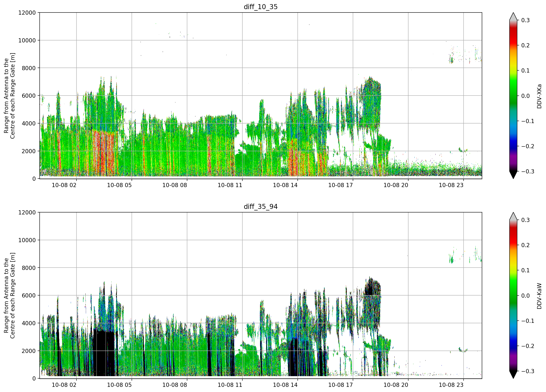
Task: Click '10-08 23' x-tick under diff_10_35 plot
Action: click(451, 185)
